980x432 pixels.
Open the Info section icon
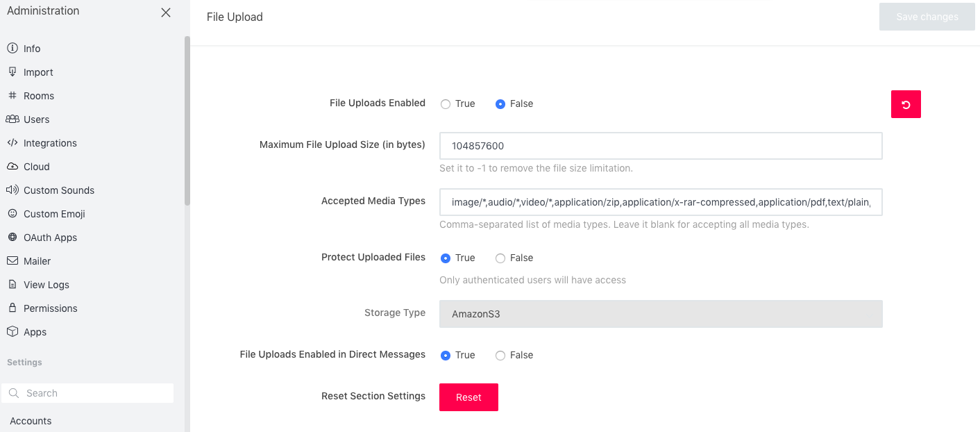point(12,48)
